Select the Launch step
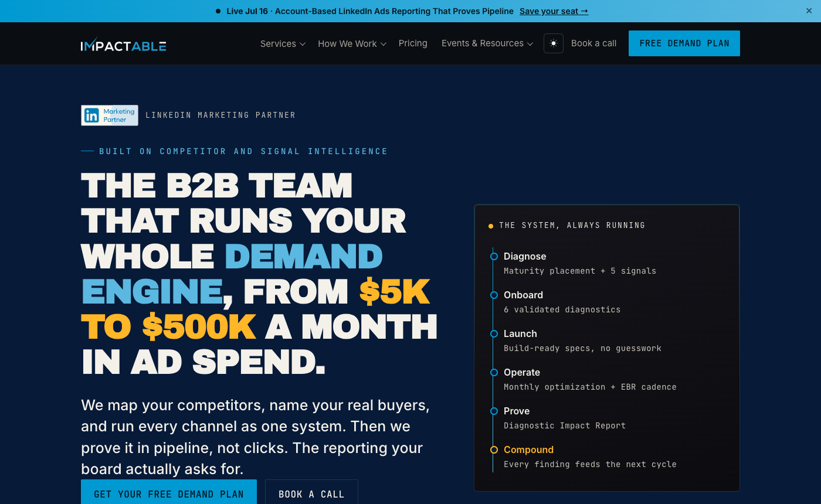Screen dimensions: 821x504 (520, 334)
